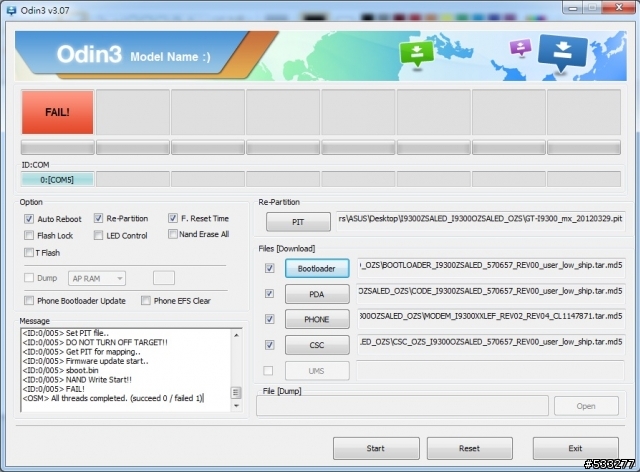Viewport: 640px width, 472px height.
Task: Click 'Firmware update start..' log line
Action: (85, 361)
